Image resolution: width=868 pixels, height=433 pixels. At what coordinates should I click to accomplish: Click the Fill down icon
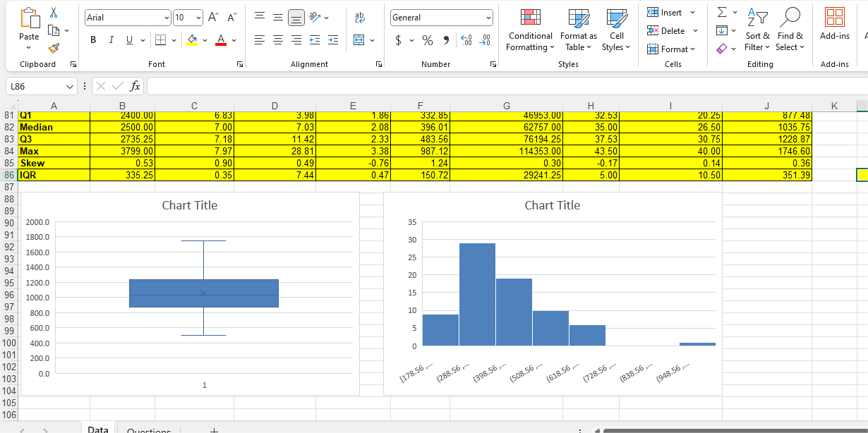[722, 30]
